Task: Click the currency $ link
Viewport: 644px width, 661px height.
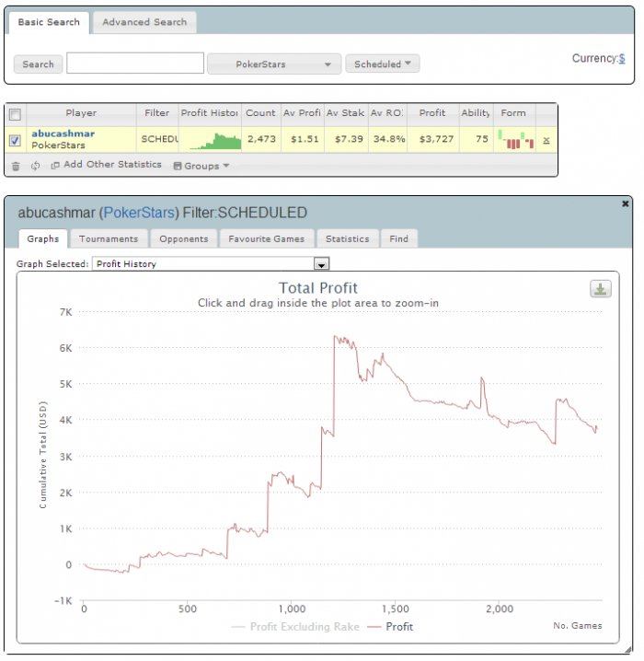Action: [622, 59]
